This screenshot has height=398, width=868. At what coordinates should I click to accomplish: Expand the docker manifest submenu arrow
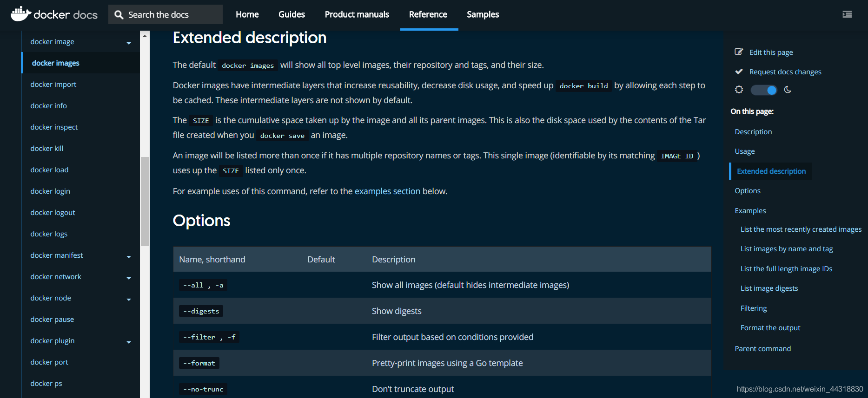[129, 257]
